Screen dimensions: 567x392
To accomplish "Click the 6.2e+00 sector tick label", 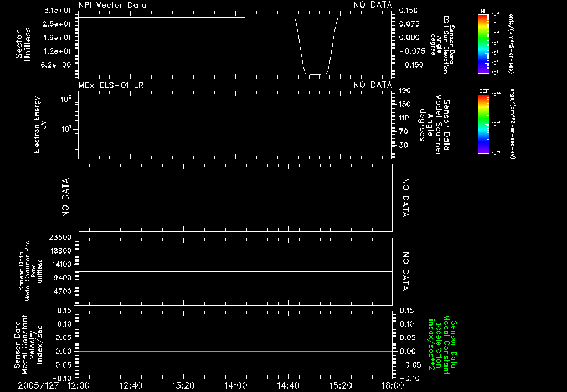I will tap(57, 65).
